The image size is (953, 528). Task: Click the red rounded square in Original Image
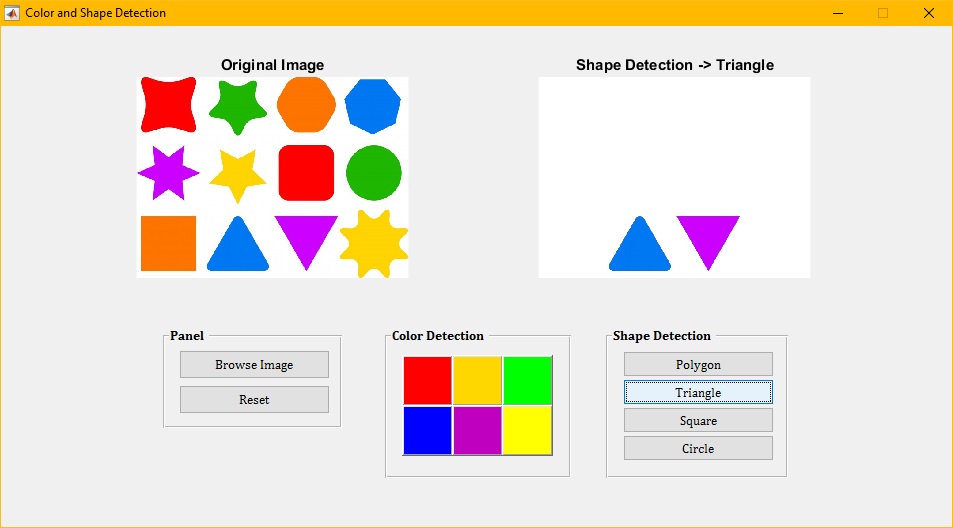305,173
